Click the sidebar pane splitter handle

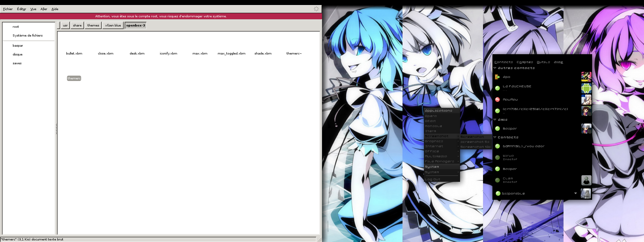point(56,129)
